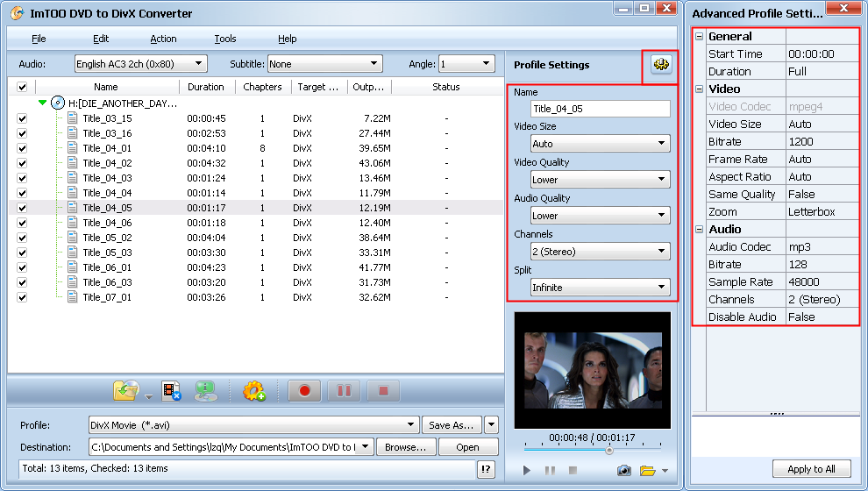Open the Video Size dropdown in Profile Settings

[x=600, y=144]
